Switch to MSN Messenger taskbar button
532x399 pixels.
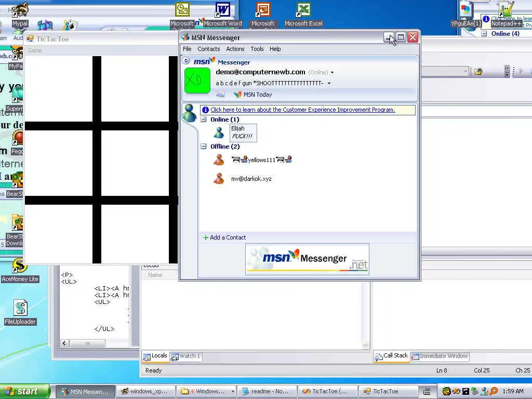(85, 392)
